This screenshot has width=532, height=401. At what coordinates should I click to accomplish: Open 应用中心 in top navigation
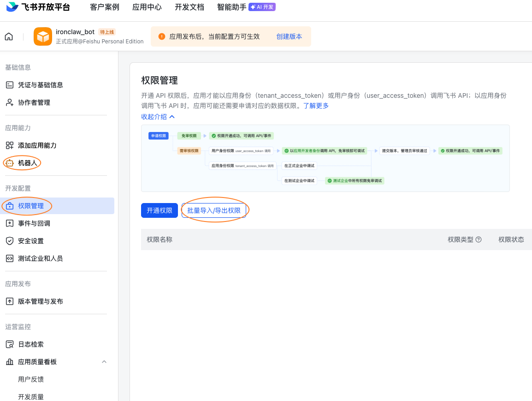147,7
